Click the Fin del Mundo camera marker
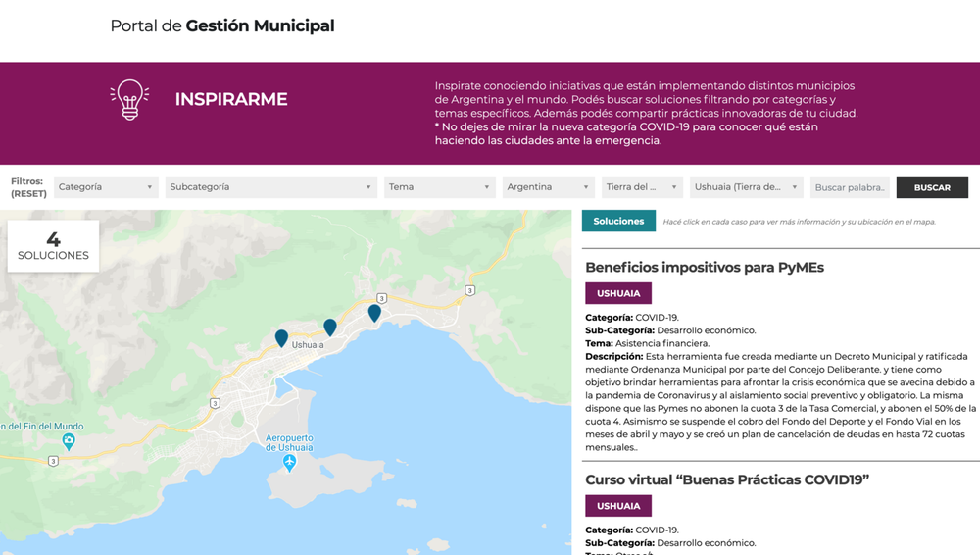Screen dimensions: 980x555 pyautogui.click(x=69, y=442)
